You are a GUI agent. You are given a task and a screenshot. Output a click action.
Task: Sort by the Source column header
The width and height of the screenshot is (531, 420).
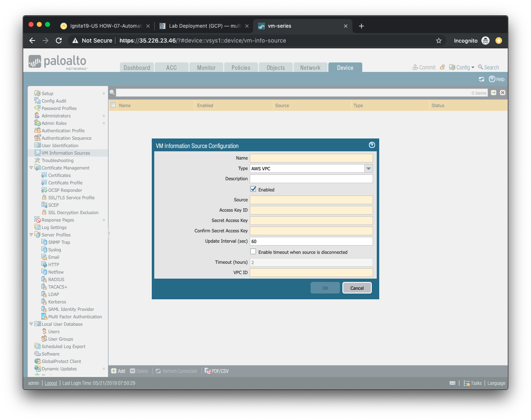click(x=312, y=105)
